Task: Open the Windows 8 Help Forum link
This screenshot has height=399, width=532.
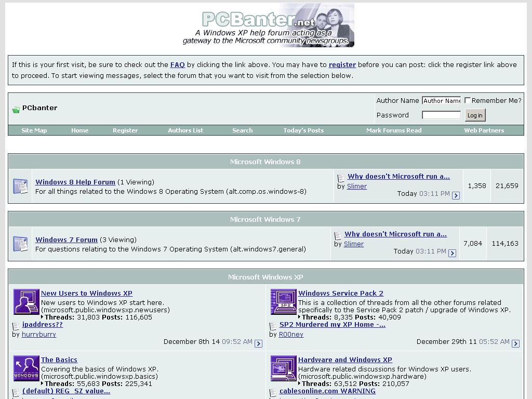Action: [x=75, y=182]
